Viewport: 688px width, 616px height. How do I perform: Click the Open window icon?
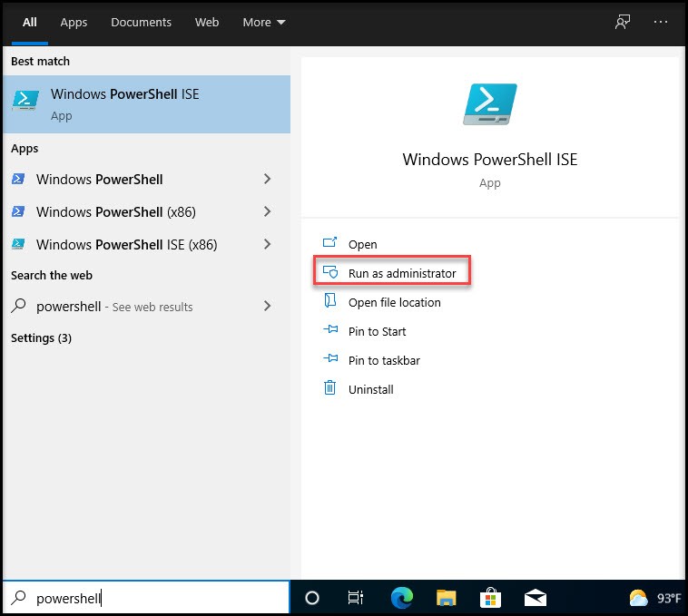pyautogui.click(x=330, y=242)
